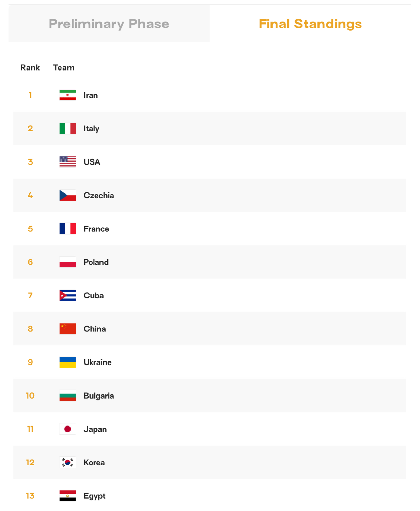Click the Ukraine flag icon

67,362
